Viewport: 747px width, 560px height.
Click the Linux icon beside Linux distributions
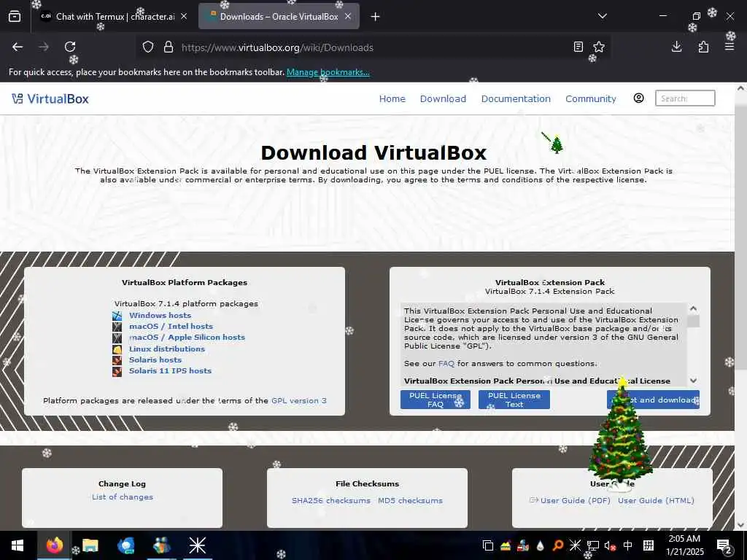point(117,349)
